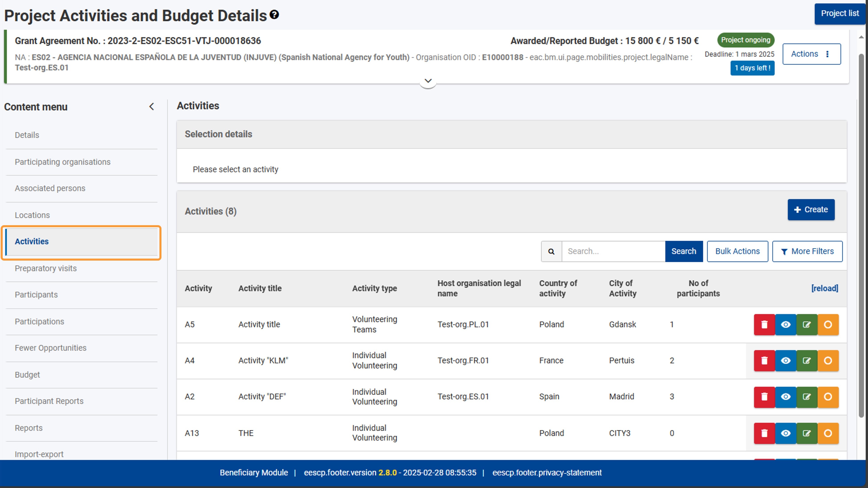Edit activity A4 "KLM" using the pencil icon
The image size is (868, 488).
click(x=807, y=360)
